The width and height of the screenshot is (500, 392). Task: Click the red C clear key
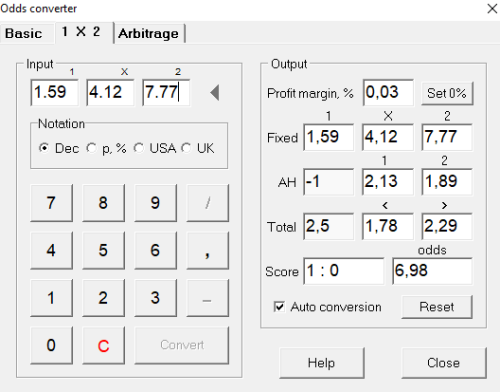103,345
